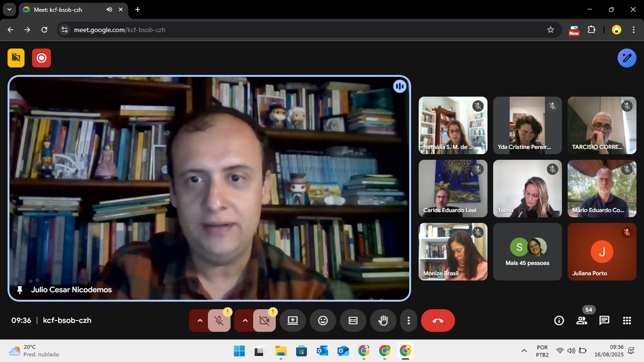This screenshot has width=644, height=362.
Task: Click the Mais 45 pessoas tile
Action: point(527,252)
